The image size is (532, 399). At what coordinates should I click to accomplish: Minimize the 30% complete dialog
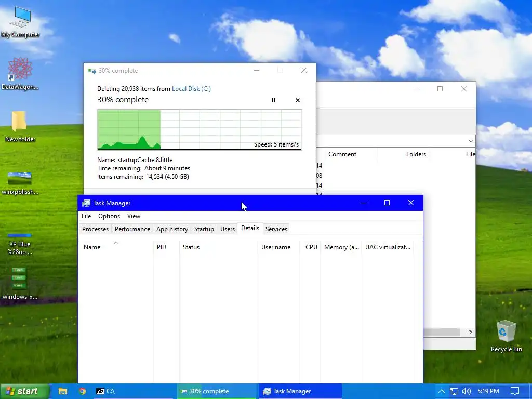tap(257, 70)
